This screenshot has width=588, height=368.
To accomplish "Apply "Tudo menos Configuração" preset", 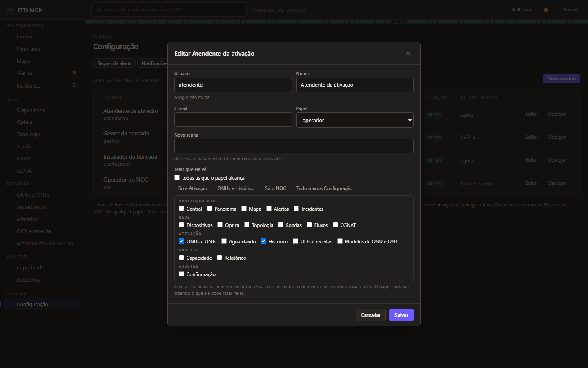I will pos(324,188).
